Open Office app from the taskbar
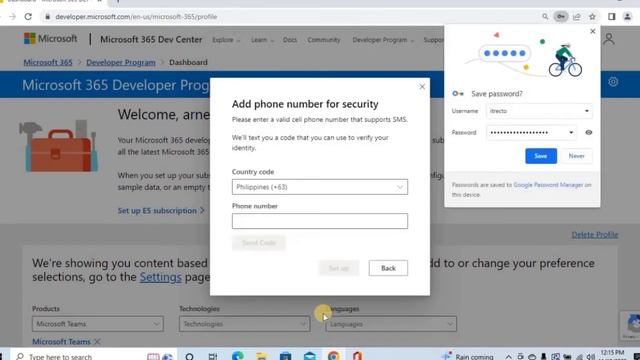Viewport: 640px width, 360px height. pyautogui.click(x=358, y=356)
